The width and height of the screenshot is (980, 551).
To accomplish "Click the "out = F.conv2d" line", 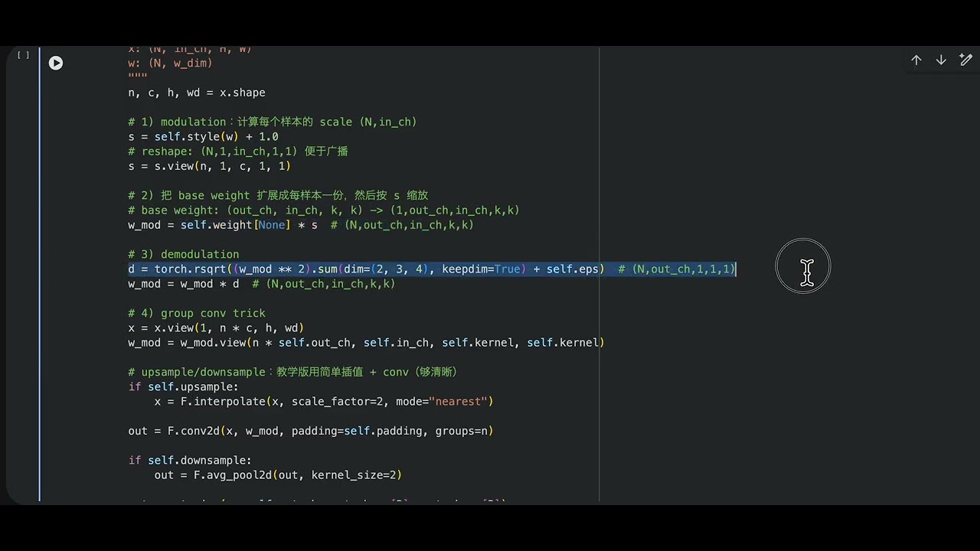I will tap(311, 431).
